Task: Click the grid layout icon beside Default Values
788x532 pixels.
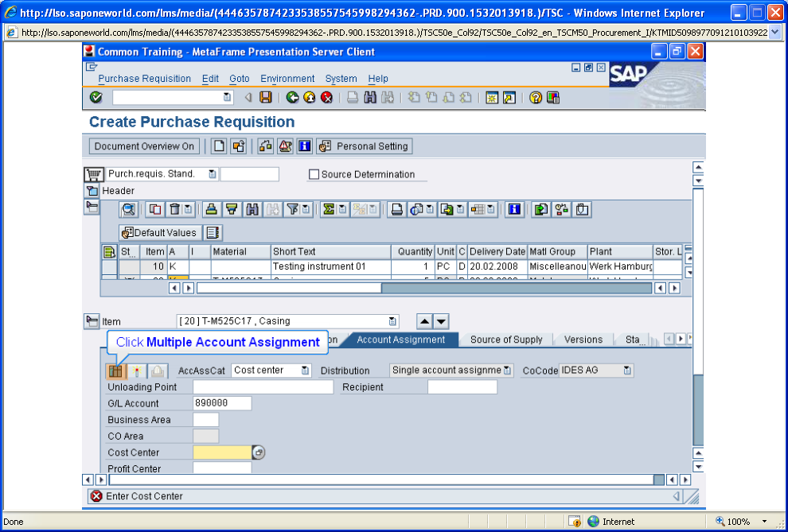Action: (x=213, y=232)
